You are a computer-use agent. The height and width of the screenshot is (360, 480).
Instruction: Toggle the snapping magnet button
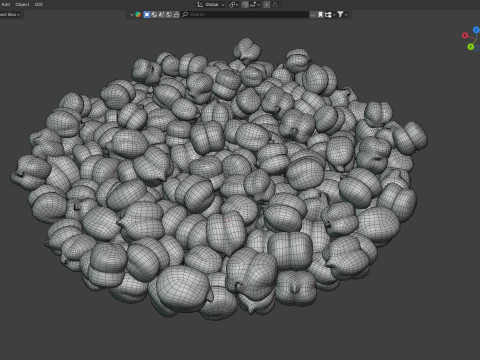245,5
